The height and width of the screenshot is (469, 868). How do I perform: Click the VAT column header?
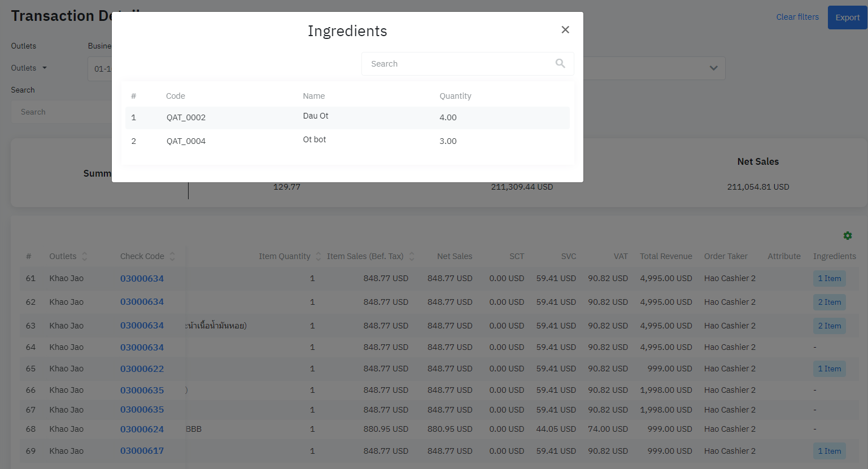pyautogui.click(x=621, y=256)
